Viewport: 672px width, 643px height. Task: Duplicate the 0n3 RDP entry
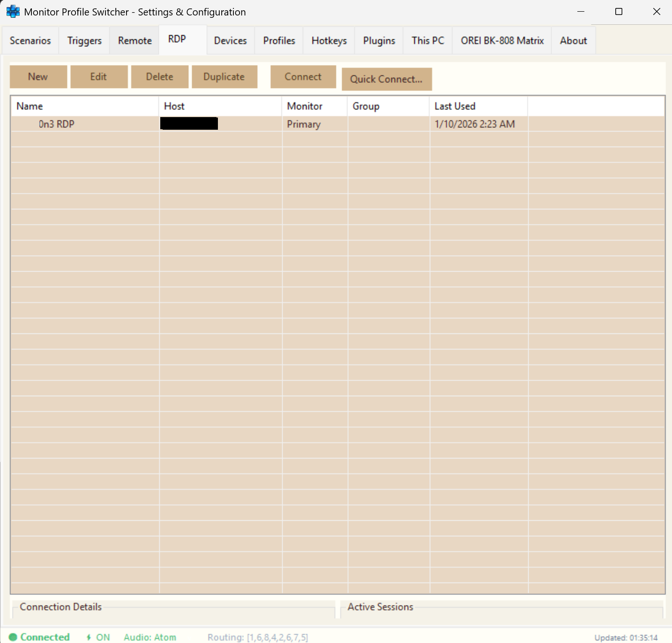pyautogui.click(x=224, y=76)
